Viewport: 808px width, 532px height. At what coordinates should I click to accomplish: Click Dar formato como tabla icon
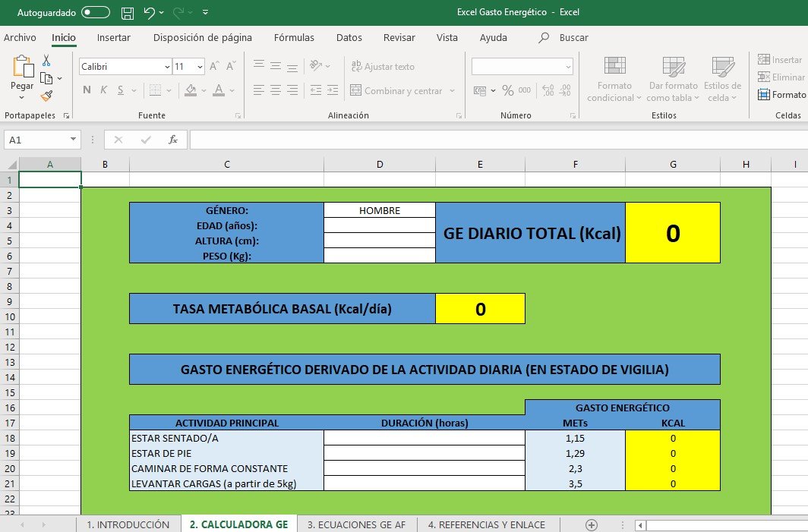(674, 66)
